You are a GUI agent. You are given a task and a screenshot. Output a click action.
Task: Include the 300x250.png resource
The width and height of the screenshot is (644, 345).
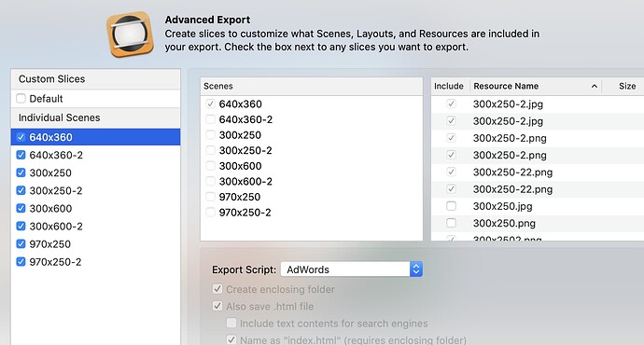point(451,223)
